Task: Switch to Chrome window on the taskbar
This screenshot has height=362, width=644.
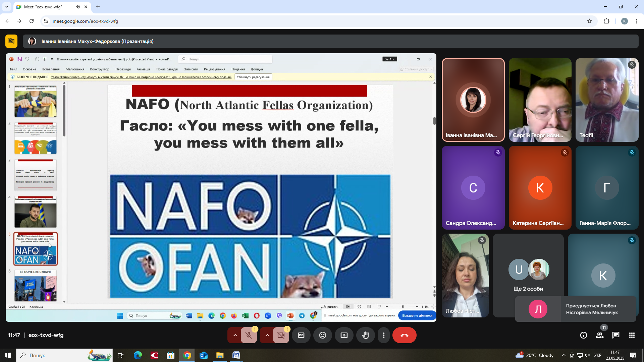Action: click(187, 355)
